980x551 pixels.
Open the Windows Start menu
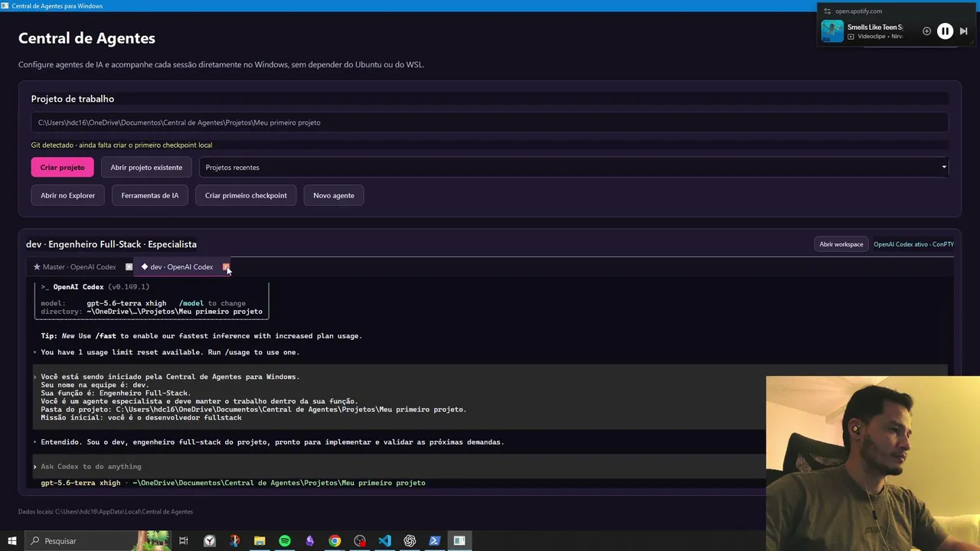[x=12, y=541]
